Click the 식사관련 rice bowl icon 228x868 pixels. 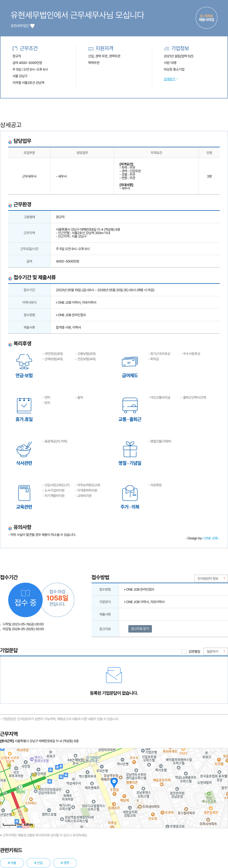(24, 449)
